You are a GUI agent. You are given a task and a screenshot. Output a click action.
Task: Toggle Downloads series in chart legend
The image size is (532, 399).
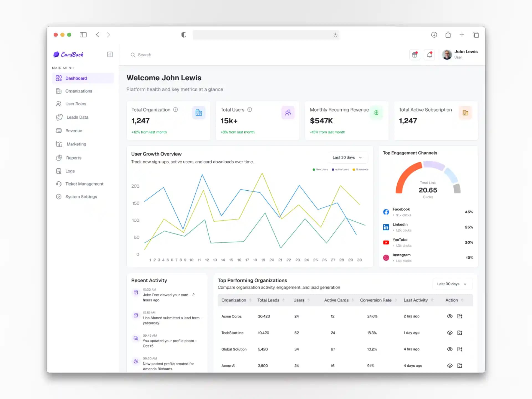360,170
